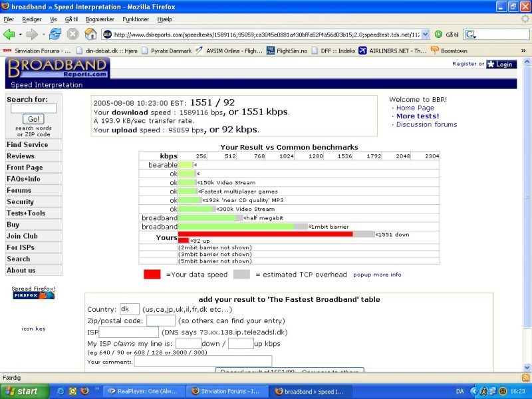Open the AIRLINERS.NET bookmark

[x=392, y=51]
